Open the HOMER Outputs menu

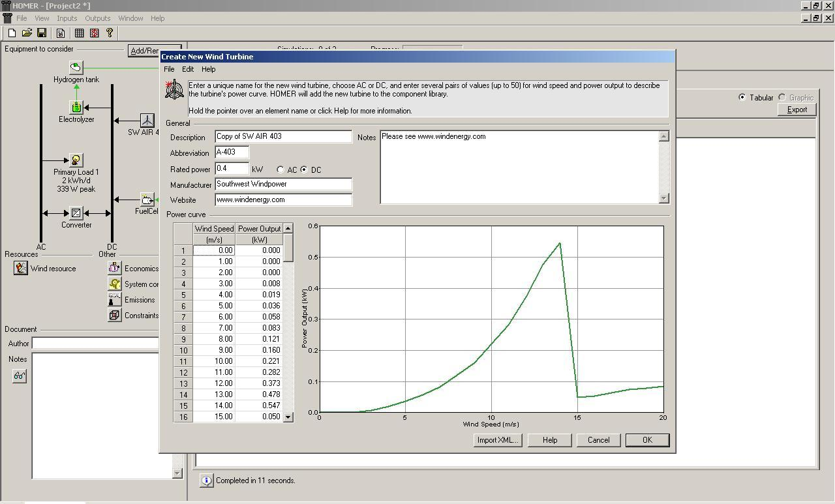click(x=97, y=18)
